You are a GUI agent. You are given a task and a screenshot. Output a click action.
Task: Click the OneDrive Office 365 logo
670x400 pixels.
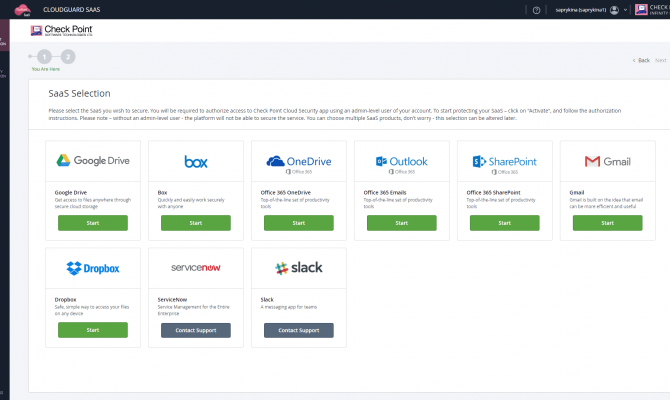[299, 164]
